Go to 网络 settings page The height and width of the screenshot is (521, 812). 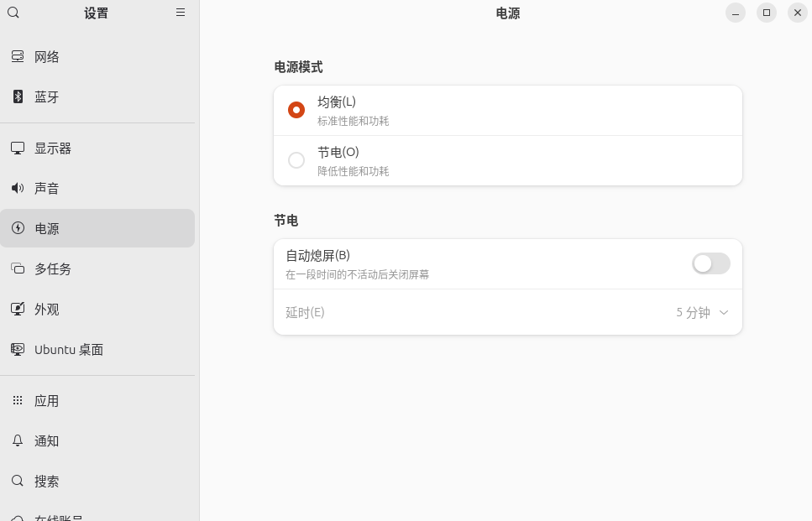coord(97,56)
